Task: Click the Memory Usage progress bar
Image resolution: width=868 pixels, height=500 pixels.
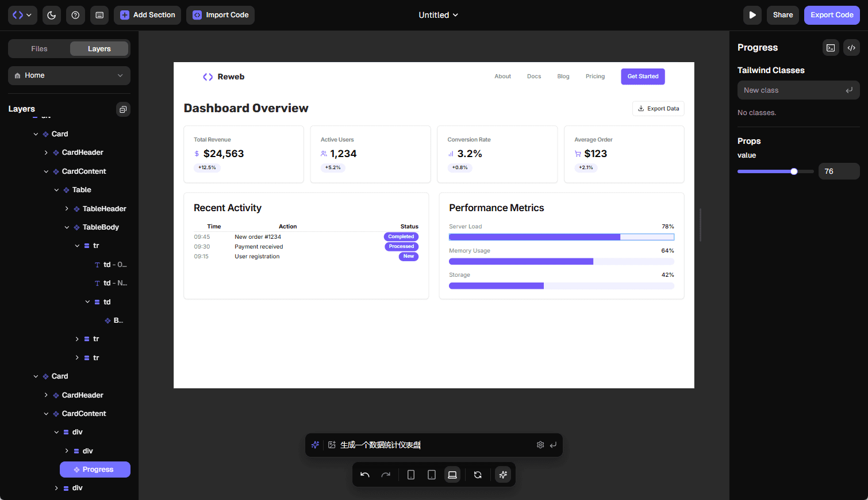Action: [562, 261]
